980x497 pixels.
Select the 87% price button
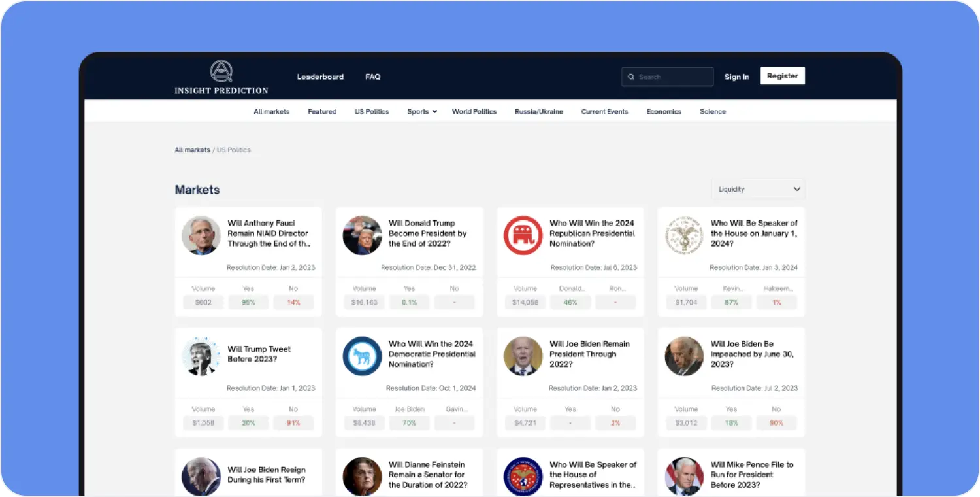coord(731,302)
